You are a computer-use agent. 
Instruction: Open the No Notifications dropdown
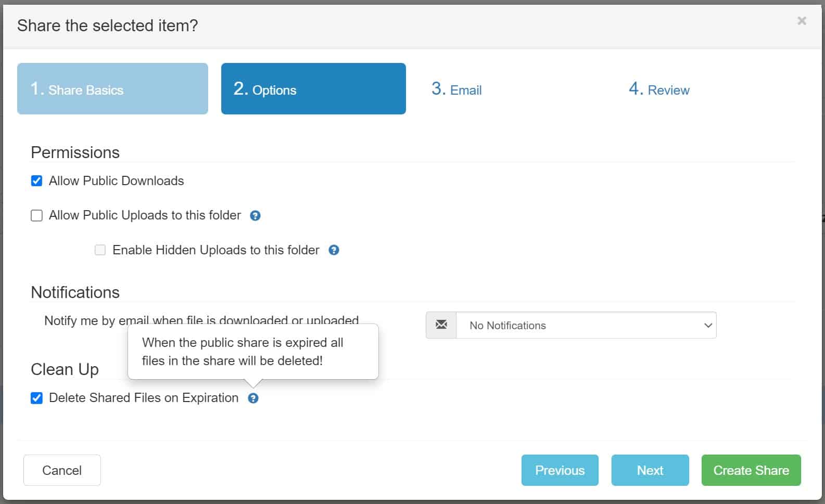tap(586, 325)
